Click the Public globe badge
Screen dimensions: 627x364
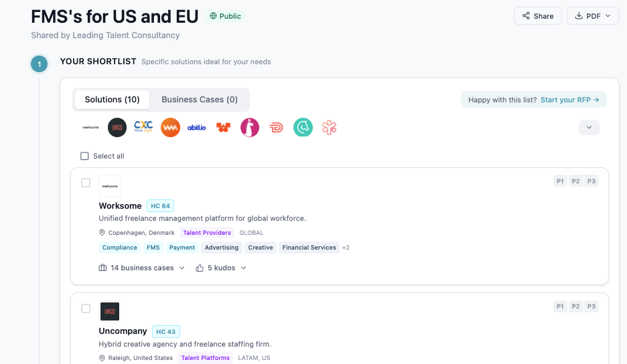pos(226,16)
